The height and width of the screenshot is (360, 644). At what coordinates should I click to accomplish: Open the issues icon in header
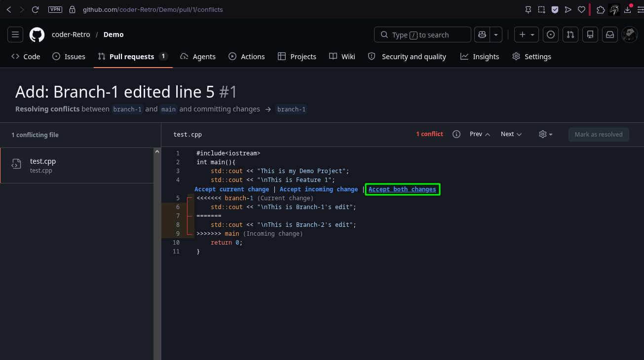551,35
